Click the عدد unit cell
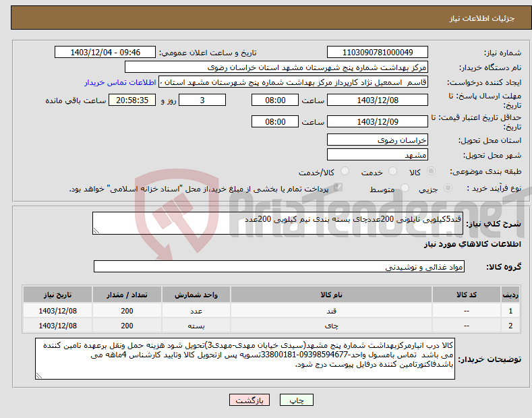Image resolution: width=532 pixels, height=418 pixels. point(196,311)
